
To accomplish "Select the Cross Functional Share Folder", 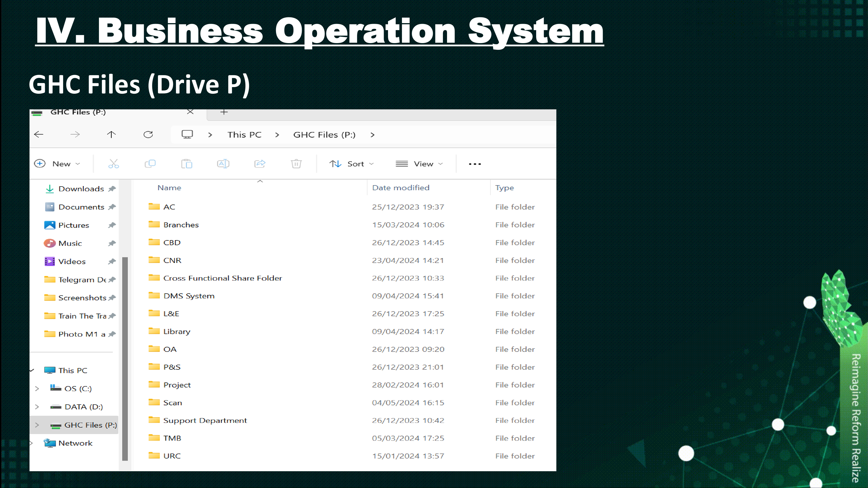I will 222,278.
